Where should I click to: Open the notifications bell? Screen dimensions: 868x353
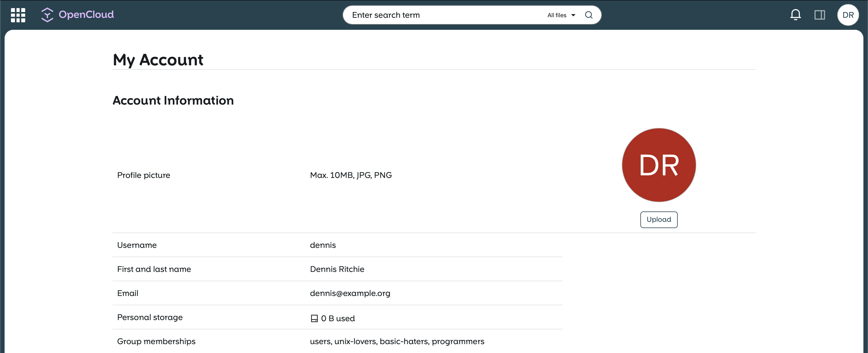click(x=795, y=15)
